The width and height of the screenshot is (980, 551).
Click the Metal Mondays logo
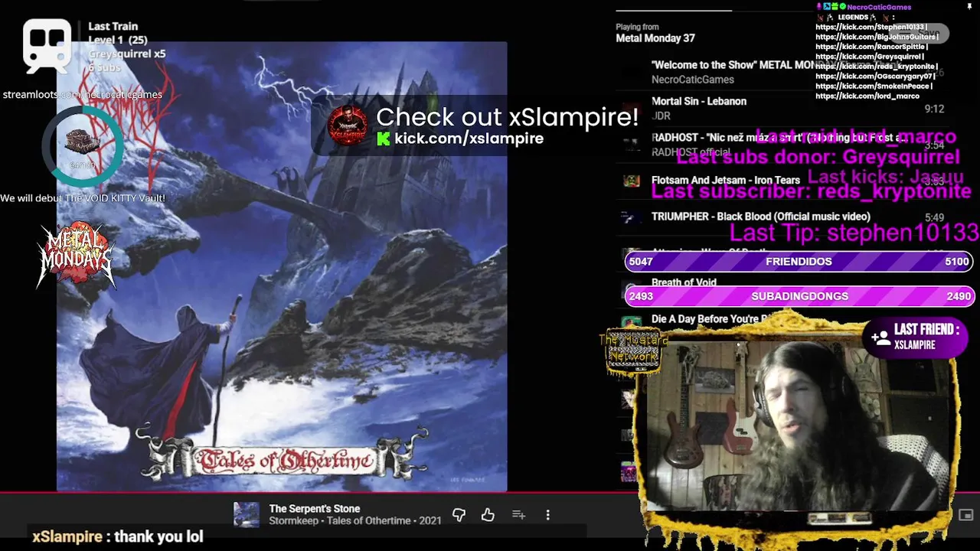coord(77,255)
